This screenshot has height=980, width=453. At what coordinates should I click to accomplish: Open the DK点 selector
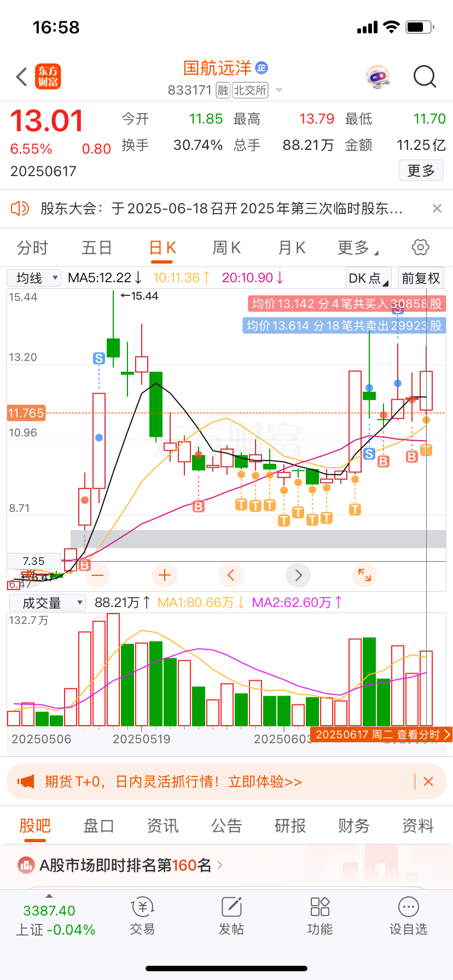[368, 278]
